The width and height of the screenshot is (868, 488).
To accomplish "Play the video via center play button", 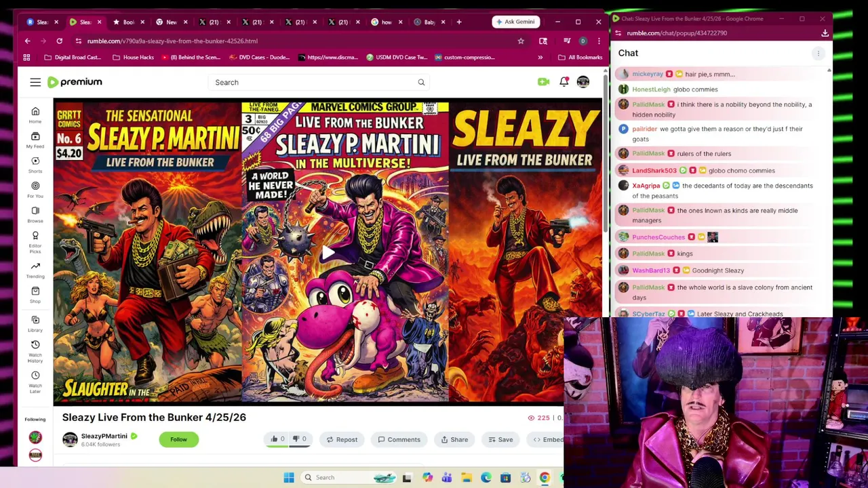I will [x=328, y=253].
